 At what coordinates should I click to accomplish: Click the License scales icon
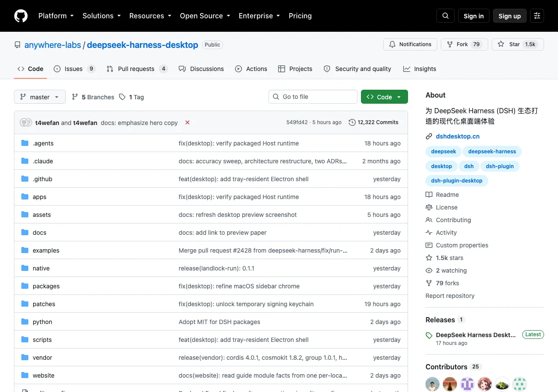pos(429,207)
